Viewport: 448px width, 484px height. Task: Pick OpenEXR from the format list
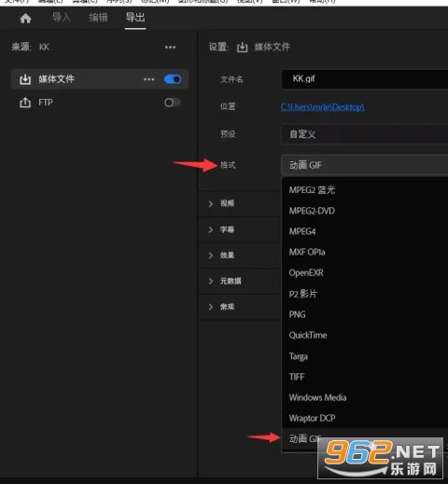point(365,273)
